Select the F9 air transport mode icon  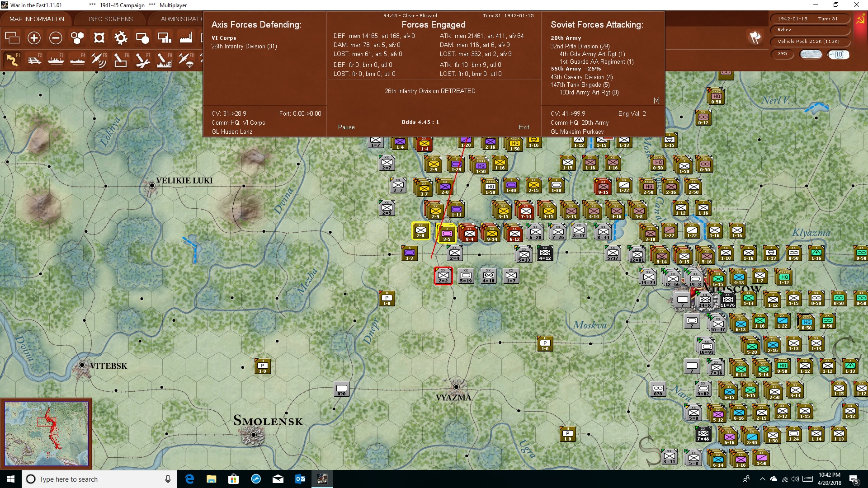click(x=186, y=60)
